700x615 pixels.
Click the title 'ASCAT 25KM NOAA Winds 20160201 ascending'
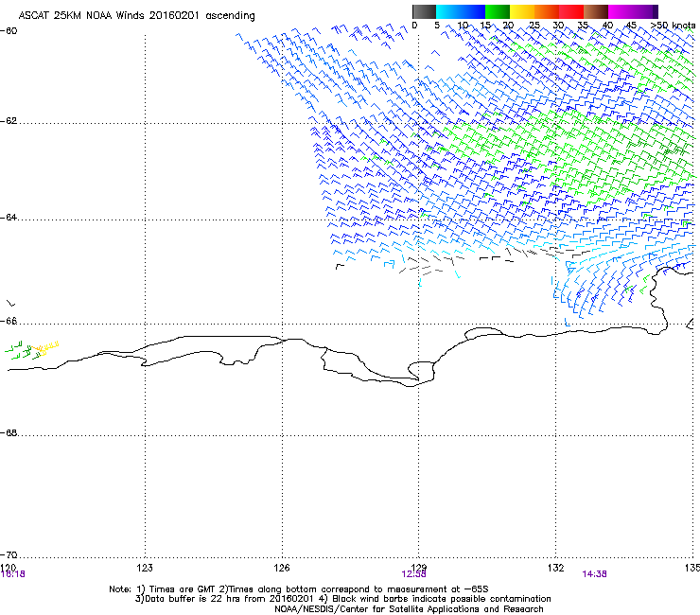pyautogui.click(x=136, y=16)
